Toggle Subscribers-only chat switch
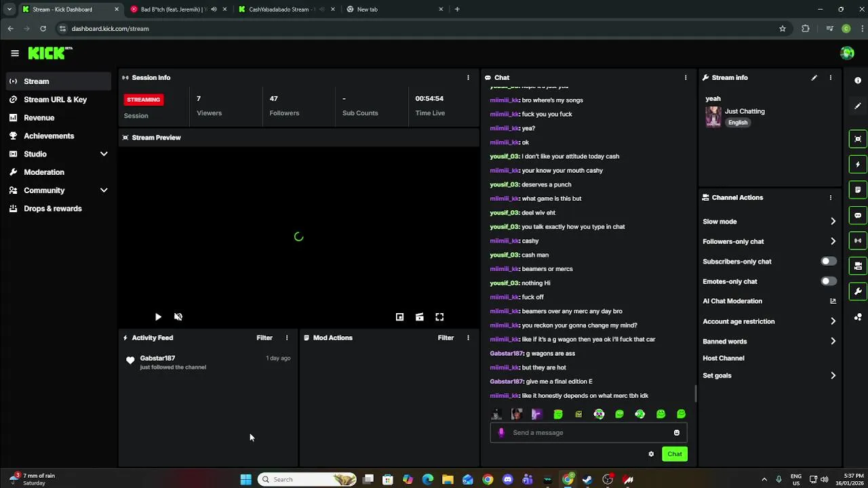 pyautogui.click(x=828, y=261)
